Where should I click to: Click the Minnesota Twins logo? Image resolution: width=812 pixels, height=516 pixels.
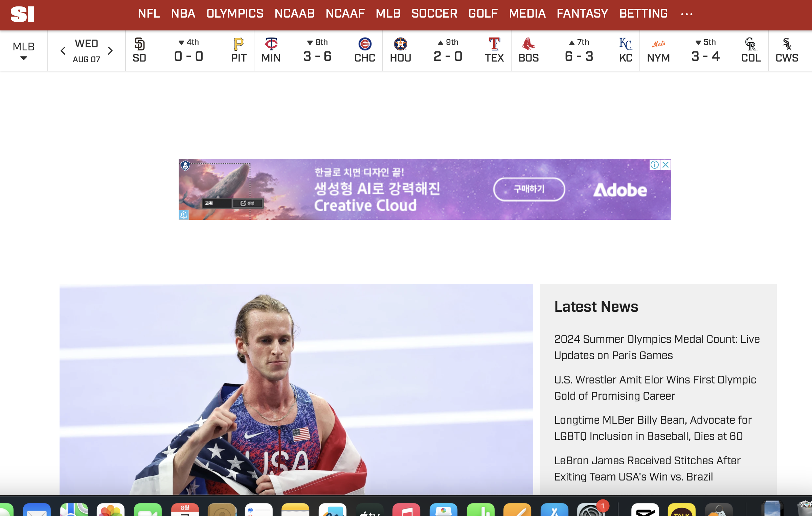click(271, 44)
